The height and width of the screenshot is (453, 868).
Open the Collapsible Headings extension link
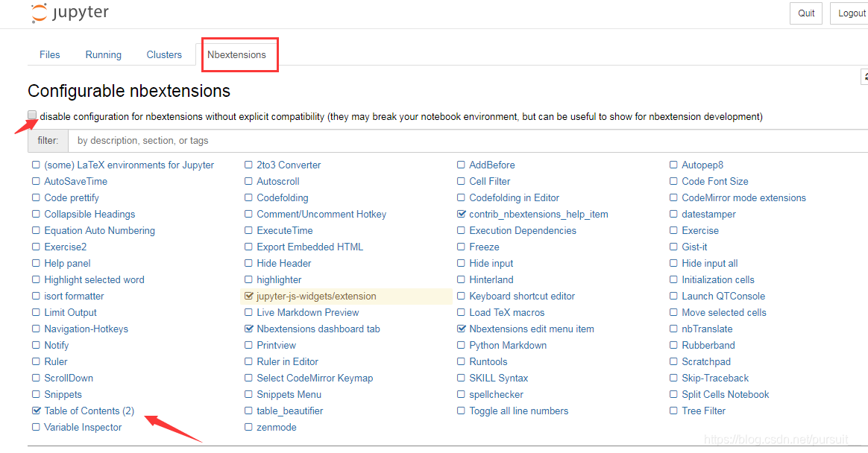[x=89, y=214]
